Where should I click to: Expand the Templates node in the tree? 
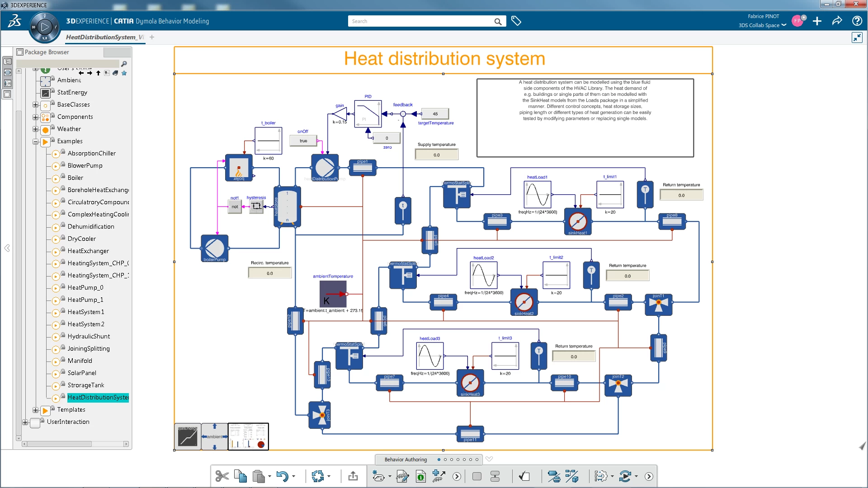[35, 410]
